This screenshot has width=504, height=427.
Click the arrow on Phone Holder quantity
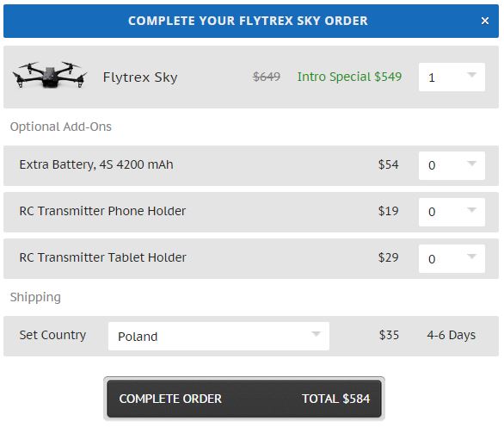pos(471,210)
